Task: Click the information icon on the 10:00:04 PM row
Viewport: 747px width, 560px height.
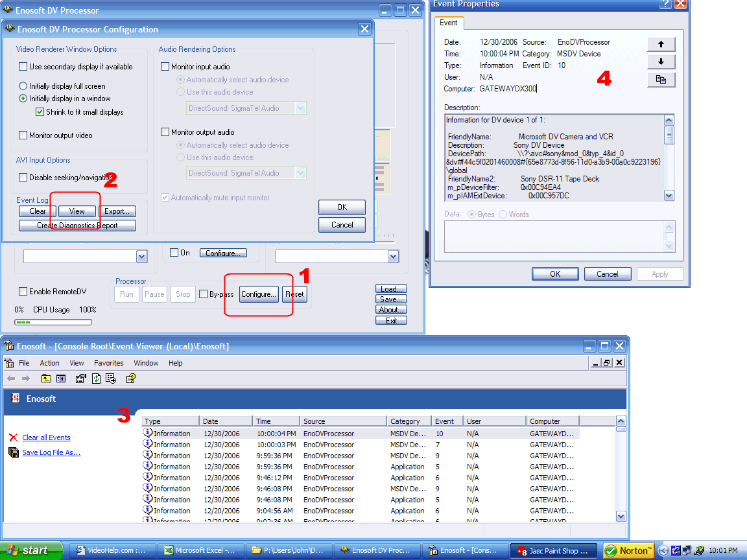Action: point(148,433)
